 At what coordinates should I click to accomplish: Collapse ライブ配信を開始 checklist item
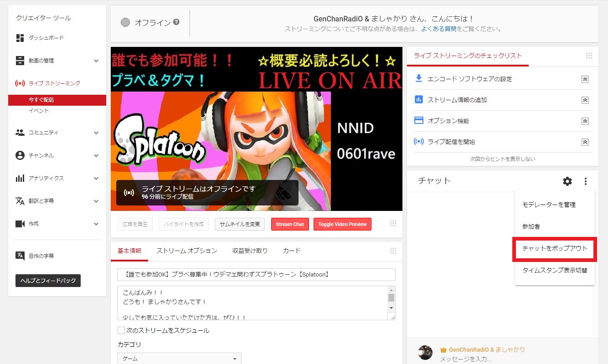[x=585, y=142]
